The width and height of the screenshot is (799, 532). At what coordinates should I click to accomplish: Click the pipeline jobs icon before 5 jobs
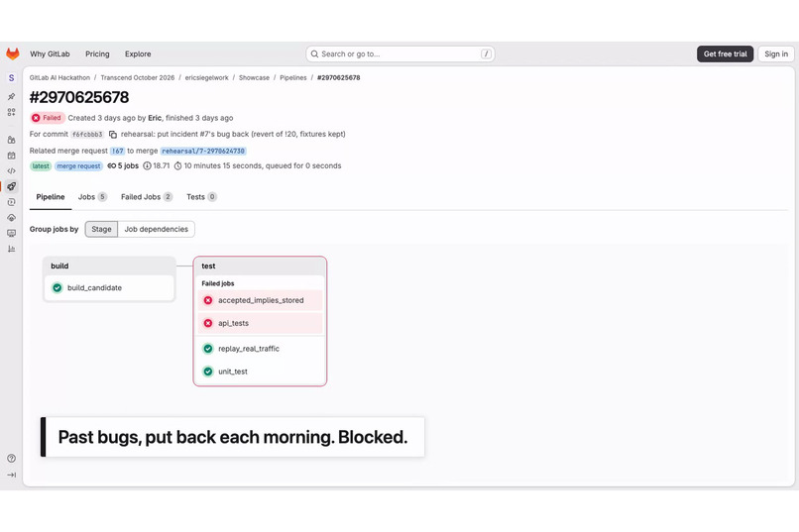(x=112, y=166)
